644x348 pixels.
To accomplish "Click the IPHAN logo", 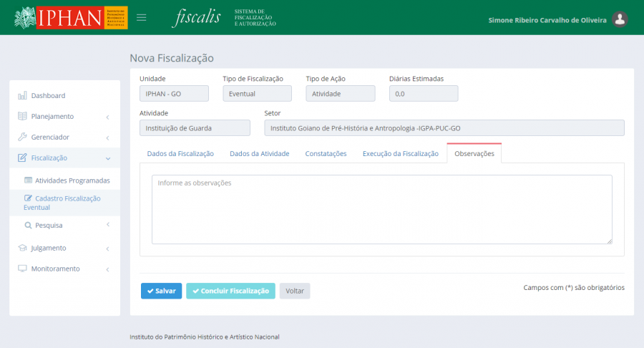I will [x=71, y=18].
